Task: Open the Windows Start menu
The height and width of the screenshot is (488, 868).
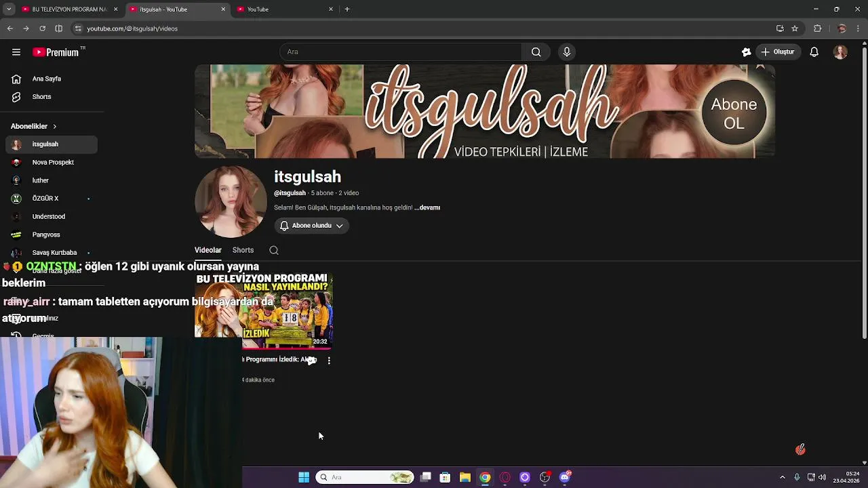Action: tap(304, 477)
